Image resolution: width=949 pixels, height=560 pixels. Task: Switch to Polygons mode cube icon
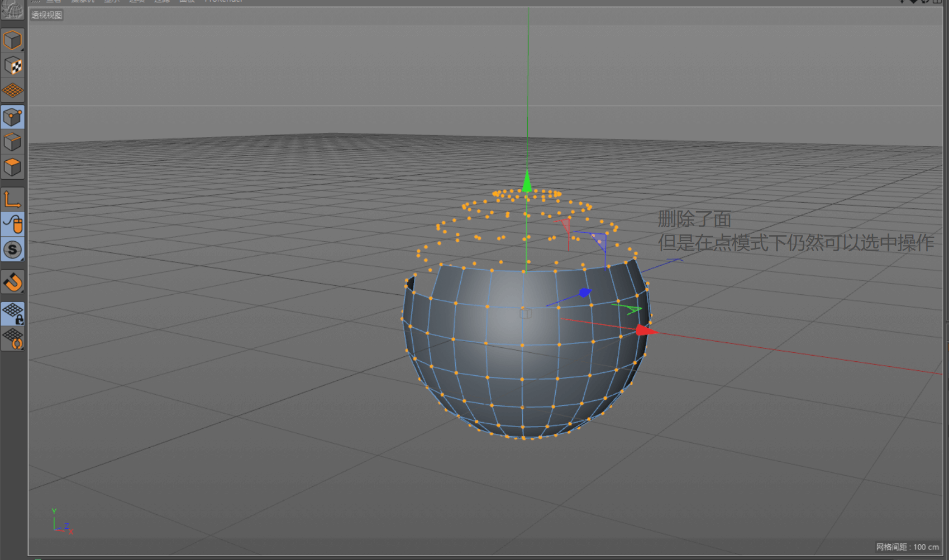(x=12, y=167)
